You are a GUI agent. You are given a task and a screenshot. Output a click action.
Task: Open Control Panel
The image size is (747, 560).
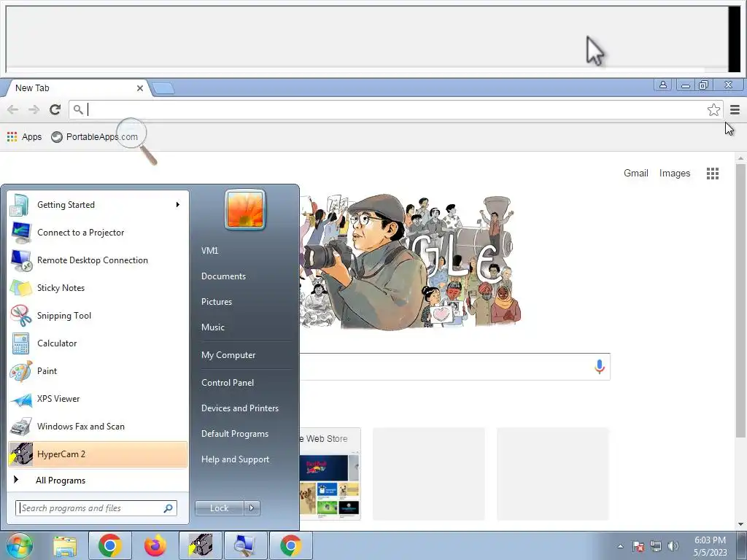(228, 383)
